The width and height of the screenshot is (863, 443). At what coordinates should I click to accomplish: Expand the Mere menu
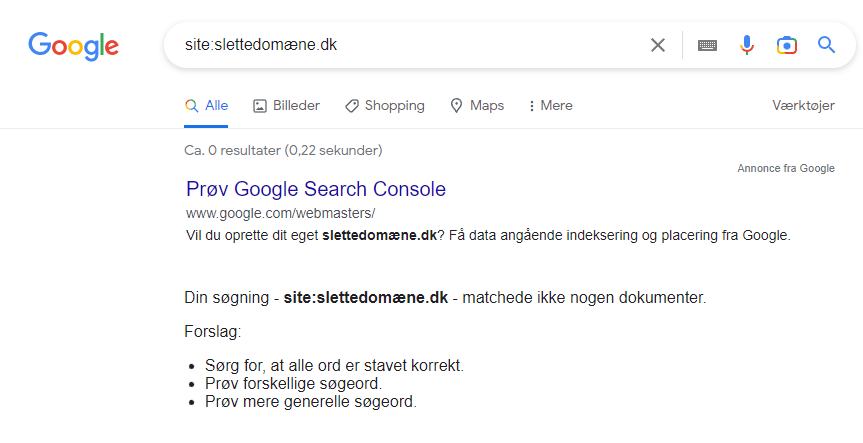click(x=550, y=106)
